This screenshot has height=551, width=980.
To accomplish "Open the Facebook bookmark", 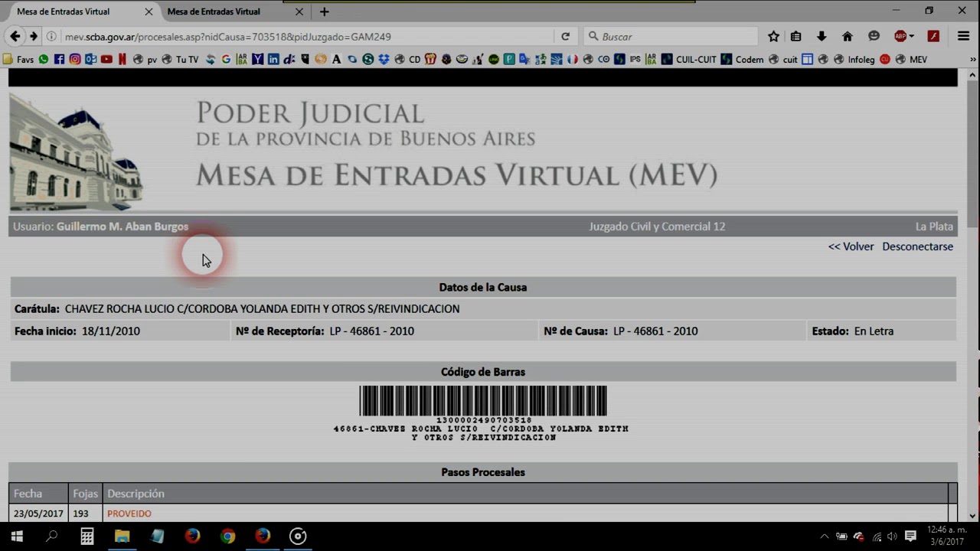I will point(59,59).
